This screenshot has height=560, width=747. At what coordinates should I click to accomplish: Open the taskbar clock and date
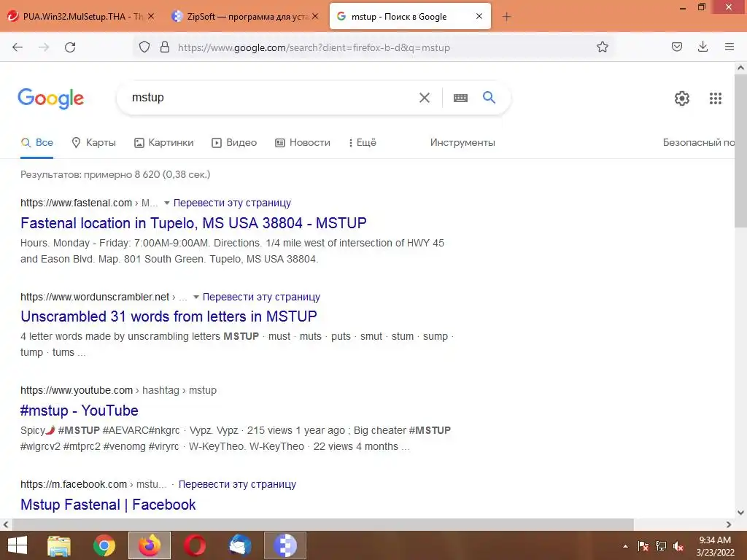[x=715, y=546]
